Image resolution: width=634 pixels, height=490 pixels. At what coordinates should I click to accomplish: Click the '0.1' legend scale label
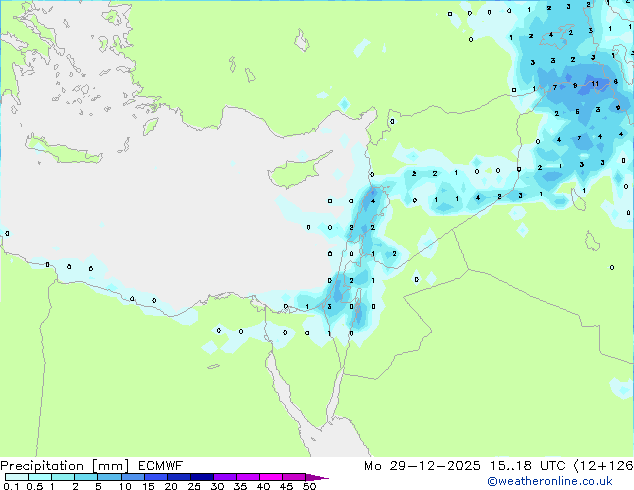[11, 486]
